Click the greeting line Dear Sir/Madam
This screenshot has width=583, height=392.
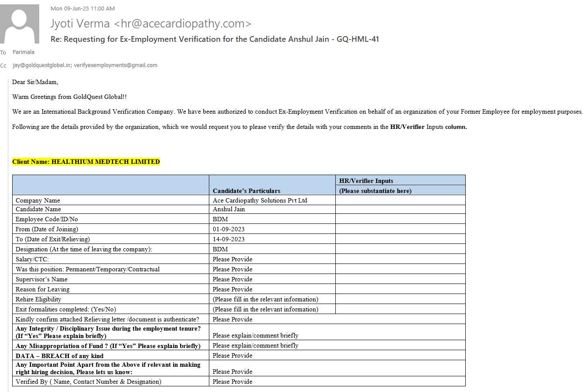click(x=35, y=82)
